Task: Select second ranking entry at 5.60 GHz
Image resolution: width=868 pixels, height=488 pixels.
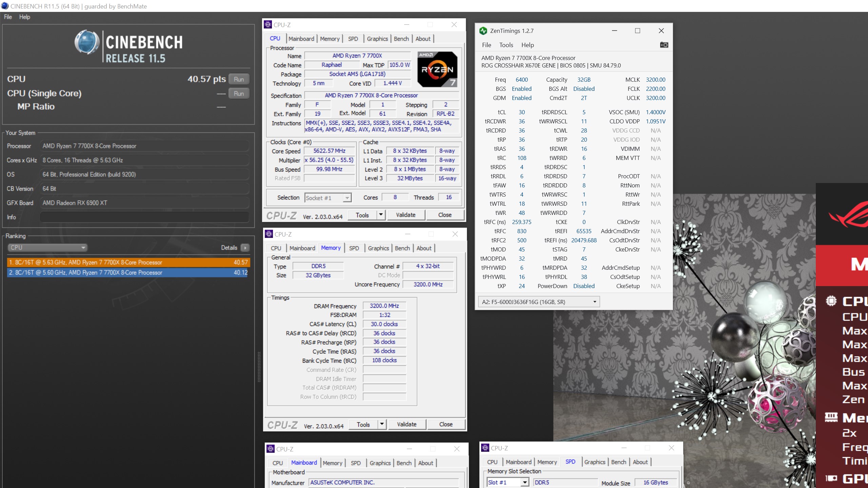Action: [x=128, y=272]
